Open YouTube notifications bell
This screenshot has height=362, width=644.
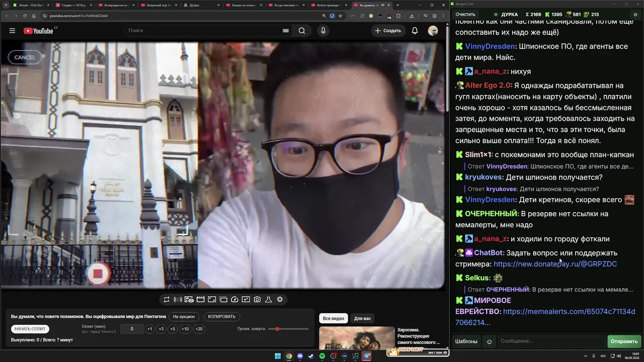pos(415,31)
